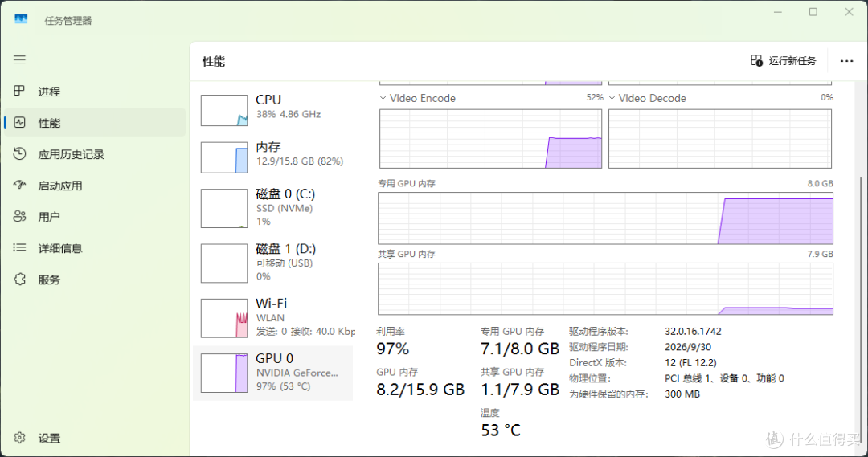Click the Task Manager app icon
The height and width of the screenshot is (457, 868).
point(21,19)
